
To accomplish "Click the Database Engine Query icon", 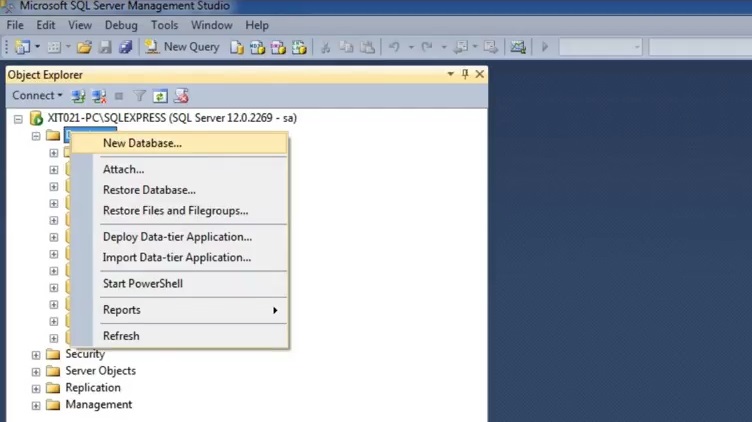I will tap(236, 47).
